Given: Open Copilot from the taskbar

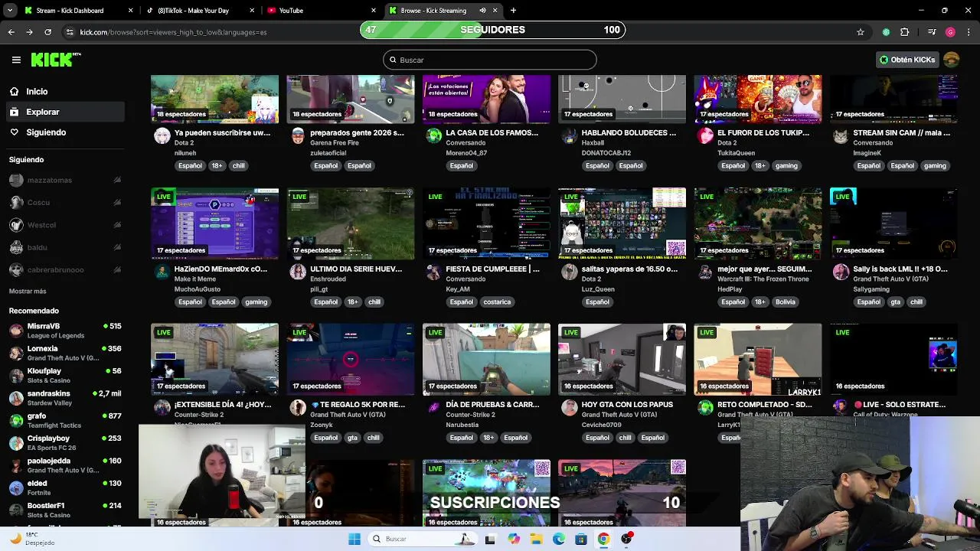Looking at the screenshot, I should [x=514, y=539].
